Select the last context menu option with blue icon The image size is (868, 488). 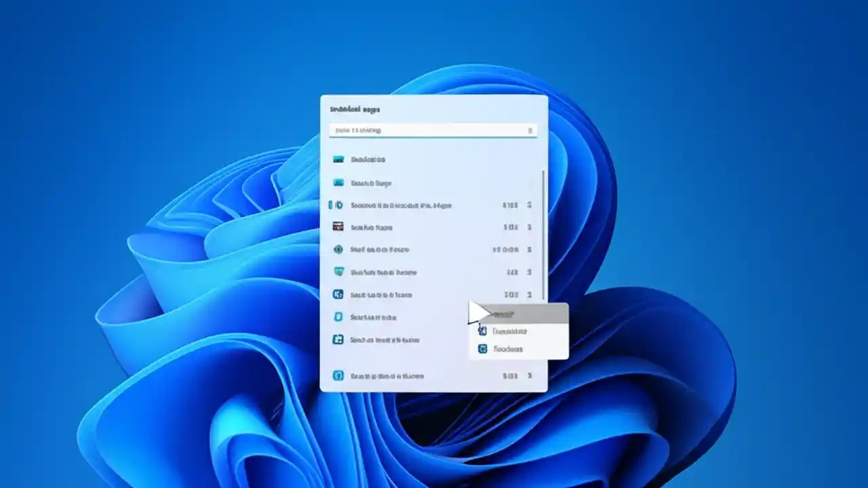(x=509, y=349)
